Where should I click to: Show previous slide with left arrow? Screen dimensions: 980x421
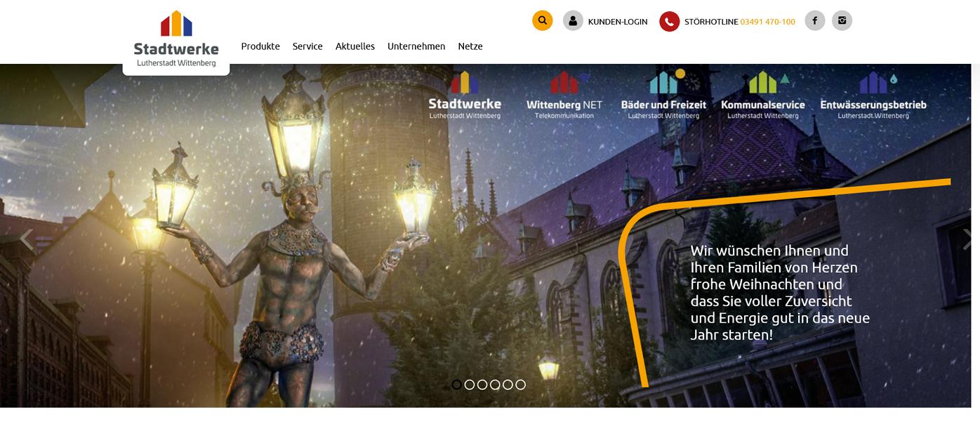click(x=26, y=239)
